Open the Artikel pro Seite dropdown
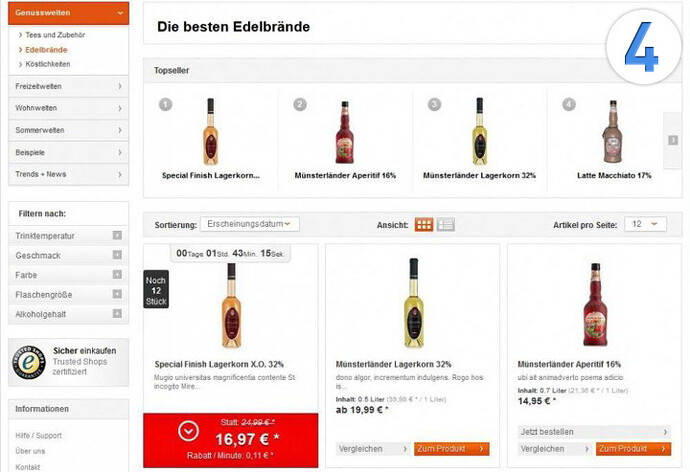The height and width of the screenshot is (472, 690). 645,224
